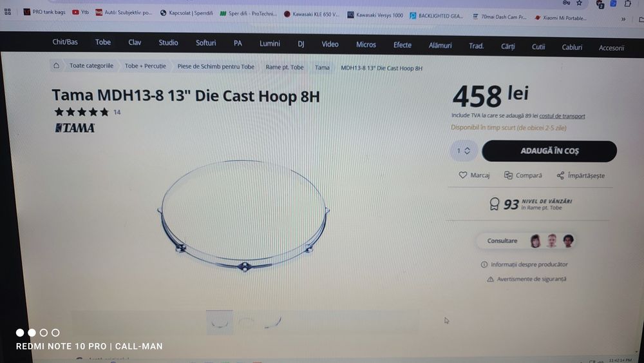Bookmark this page with the star icon

point(579,3)
